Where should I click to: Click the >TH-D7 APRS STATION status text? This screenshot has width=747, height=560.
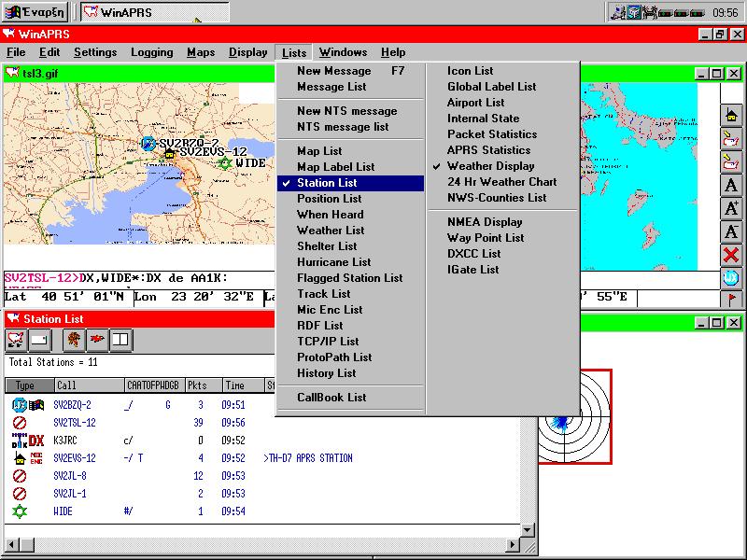pos(308,458)
